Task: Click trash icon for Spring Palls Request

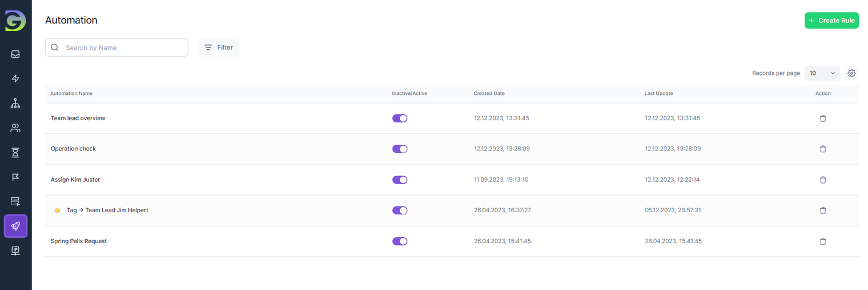Action: click(822, 241)
